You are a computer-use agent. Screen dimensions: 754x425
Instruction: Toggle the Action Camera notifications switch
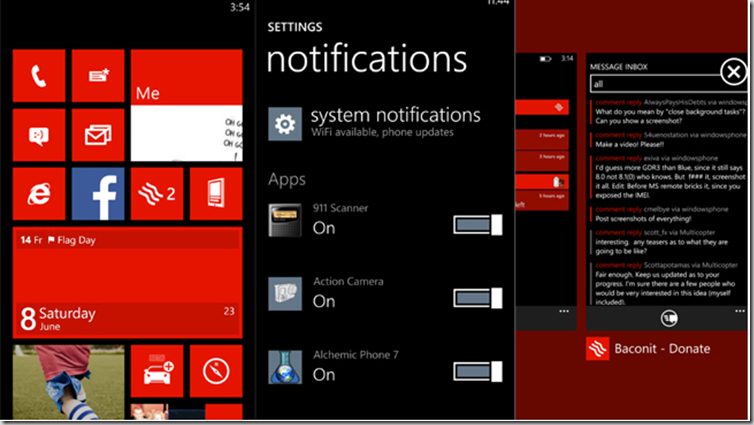478,298
